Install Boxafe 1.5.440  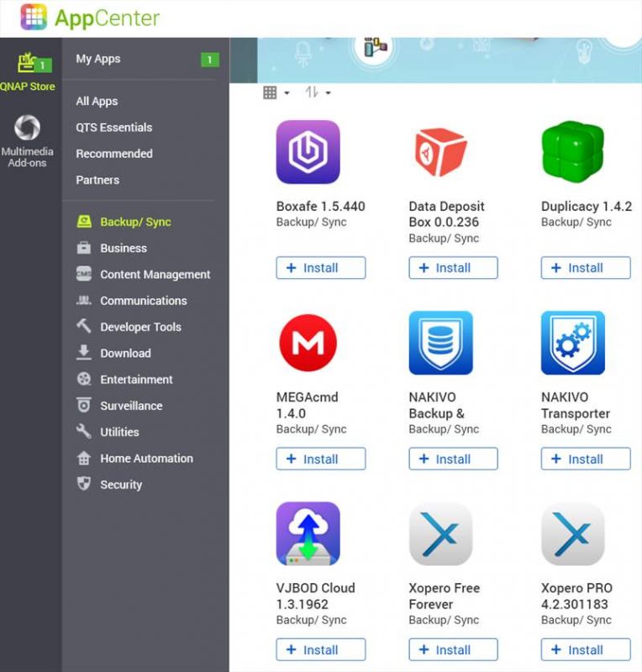321,268
